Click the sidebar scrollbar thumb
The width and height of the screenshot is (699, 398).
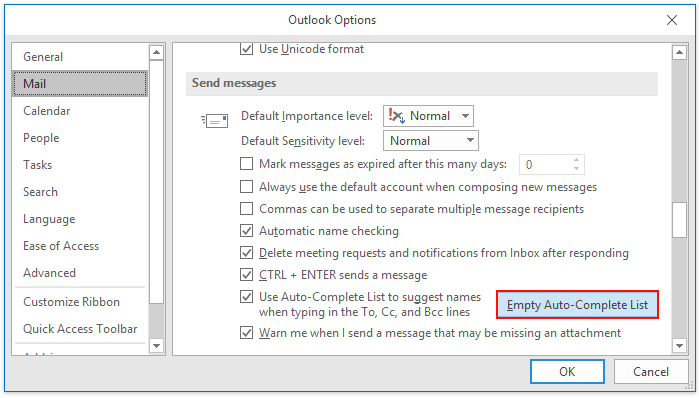point(156,182)
